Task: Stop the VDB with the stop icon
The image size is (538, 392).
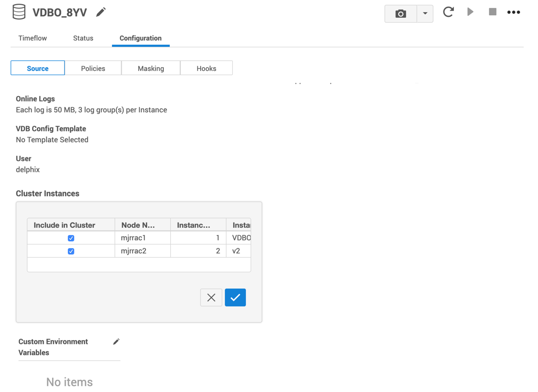Action: click(x=492, y=12)
